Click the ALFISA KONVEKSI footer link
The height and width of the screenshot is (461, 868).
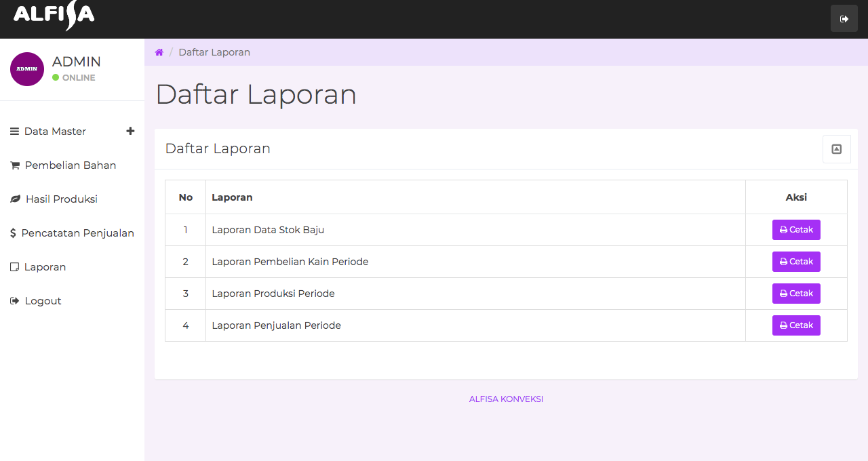click(506, 399)
